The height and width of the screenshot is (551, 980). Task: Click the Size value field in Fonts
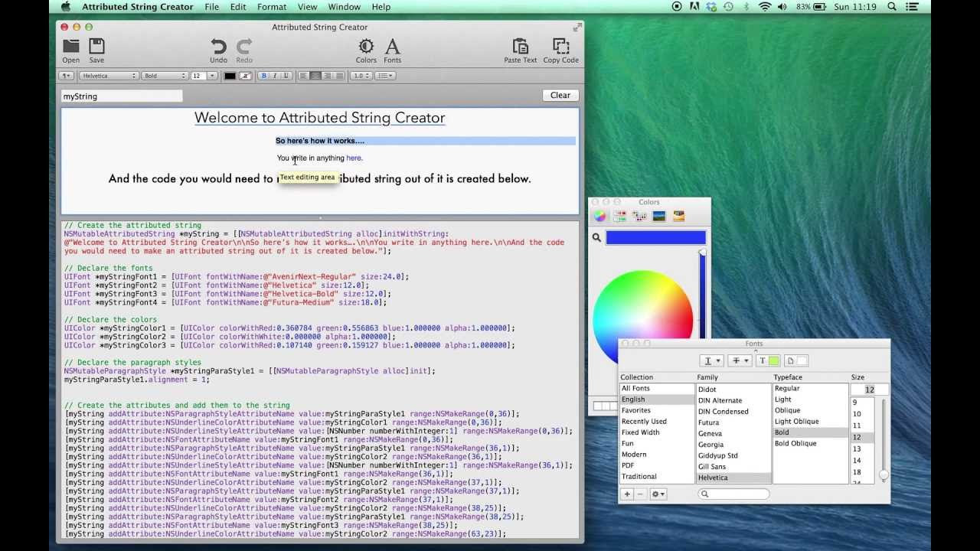click(870, 390)
